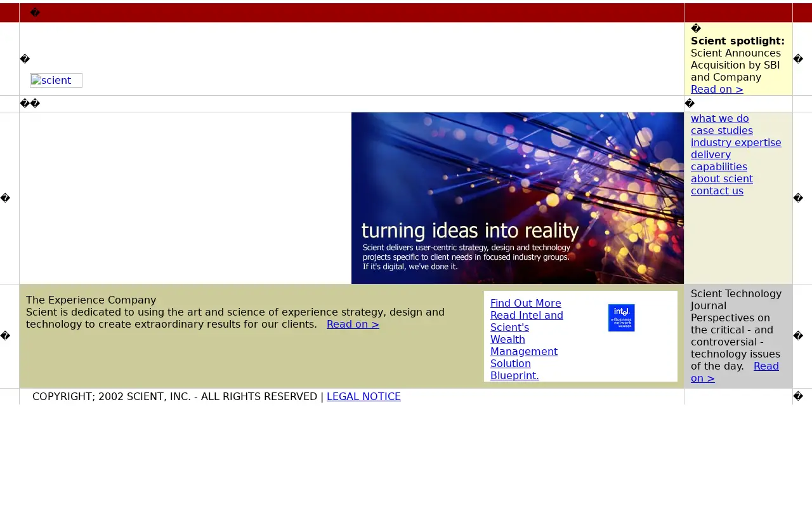Visit the about scient link
The image size is (812, 508).
click(x=722, y=179)
